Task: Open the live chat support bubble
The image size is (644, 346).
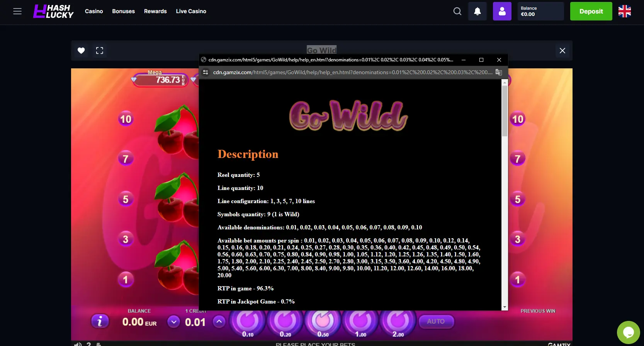Action: point(629,332)
